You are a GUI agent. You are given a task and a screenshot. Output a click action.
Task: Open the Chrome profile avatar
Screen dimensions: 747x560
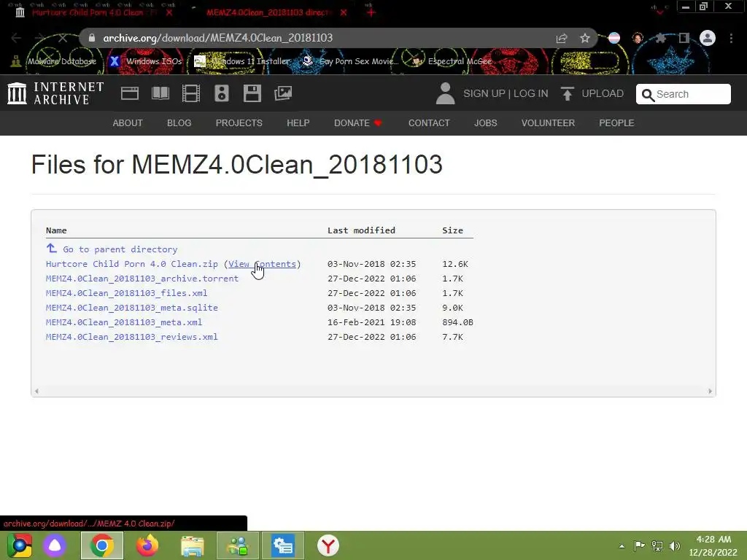click(708, 38)
